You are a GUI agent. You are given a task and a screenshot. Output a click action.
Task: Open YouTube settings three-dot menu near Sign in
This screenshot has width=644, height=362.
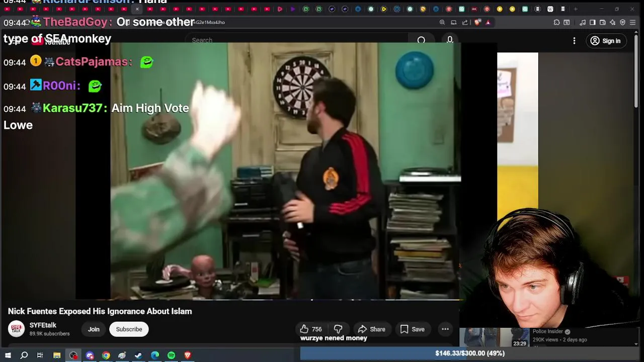574,41
